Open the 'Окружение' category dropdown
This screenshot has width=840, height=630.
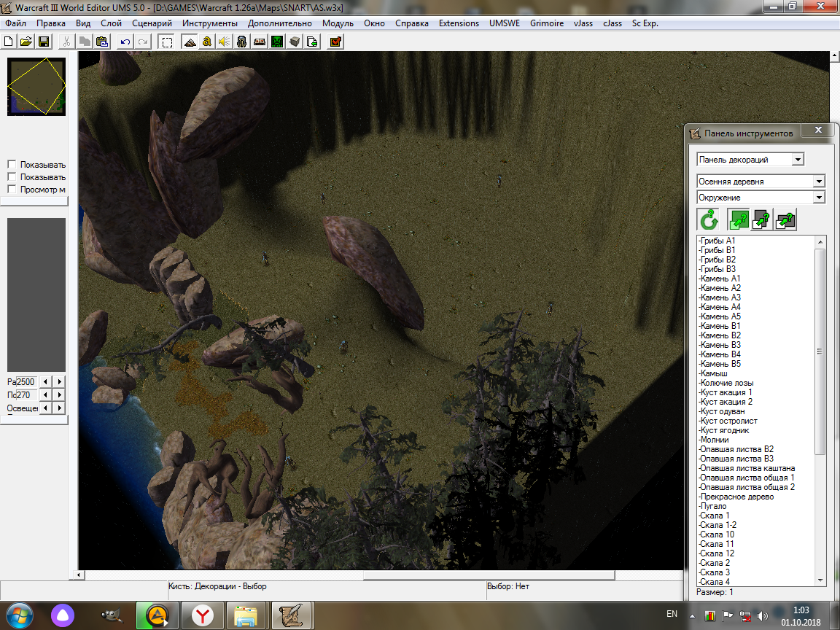point(819,198)
